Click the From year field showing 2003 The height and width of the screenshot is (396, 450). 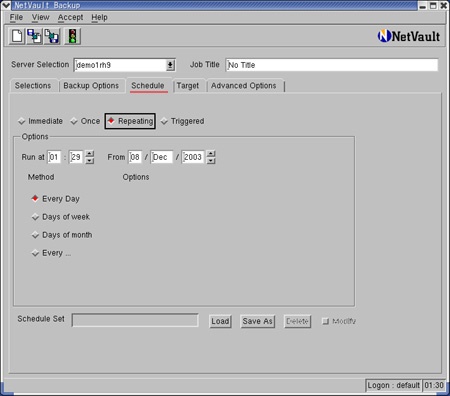[x=193, y=157]
